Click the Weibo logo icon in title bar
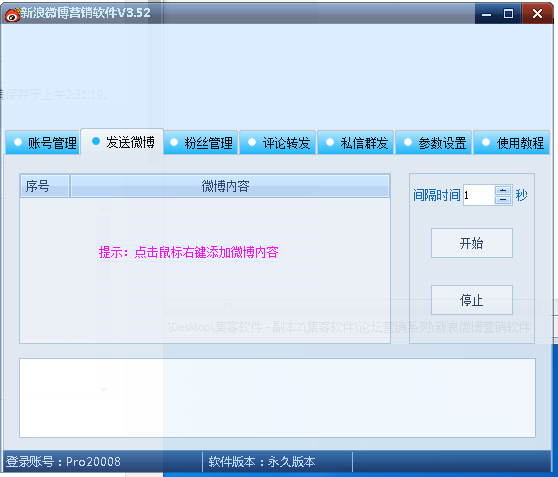This screenshot has width=558, height=477. 13,15
